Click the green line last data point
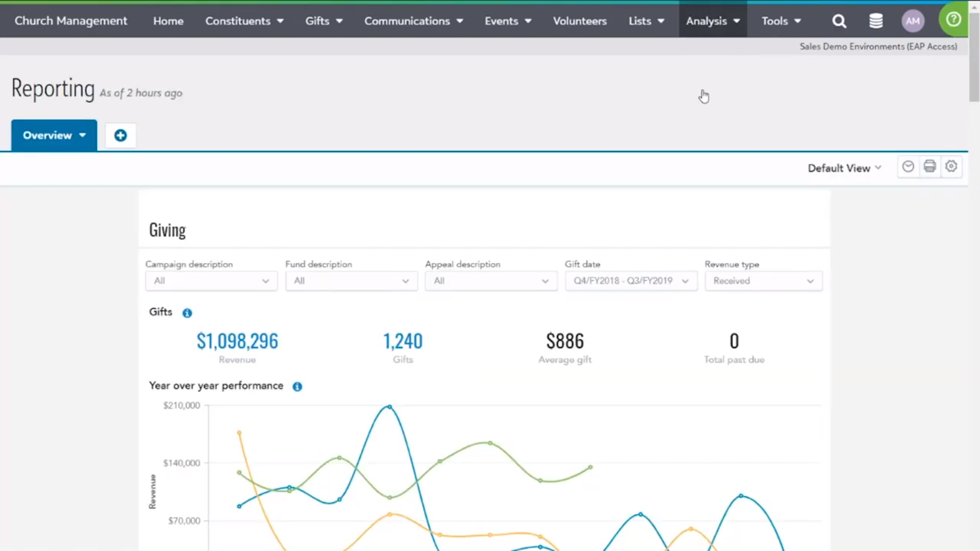 coord(591,467)
